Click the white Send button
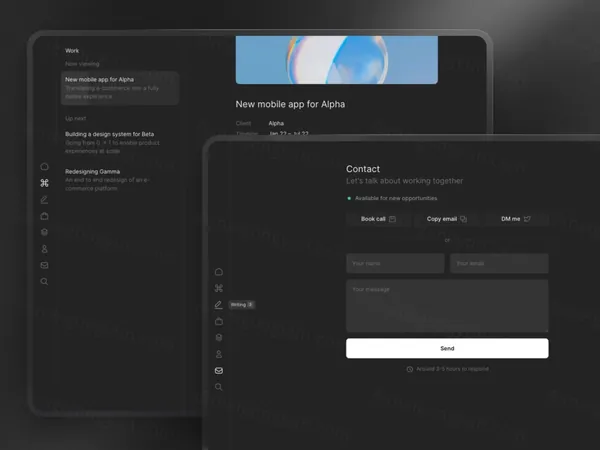This screenshot has width=600, height=450. (447, 348)
